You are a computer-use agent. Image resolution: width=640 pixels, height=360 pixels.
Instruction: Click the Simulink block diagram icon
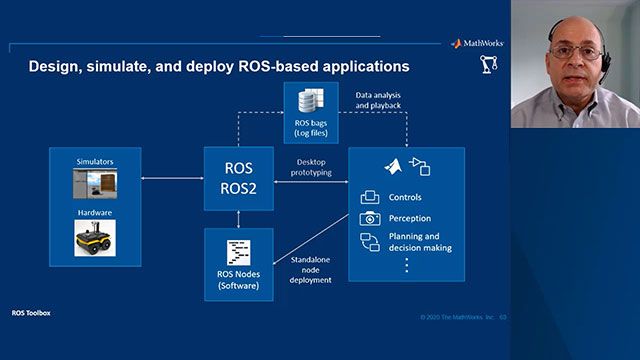(420, 167)
